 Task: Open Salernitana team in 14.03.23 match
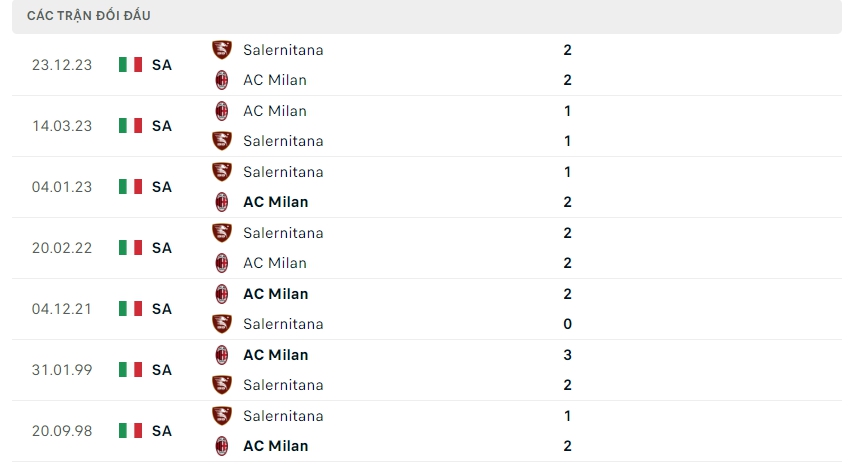283,141
